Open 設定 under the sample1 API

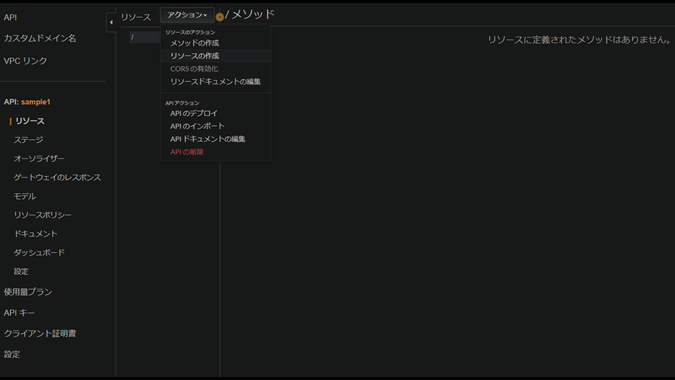[21, 272]
